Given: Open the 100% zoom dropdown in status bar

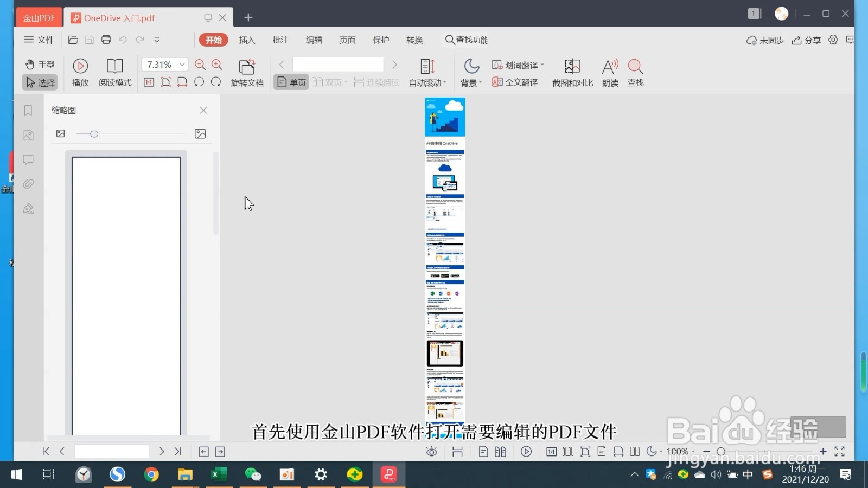Looking at the screenshot, I should (680, 451).
